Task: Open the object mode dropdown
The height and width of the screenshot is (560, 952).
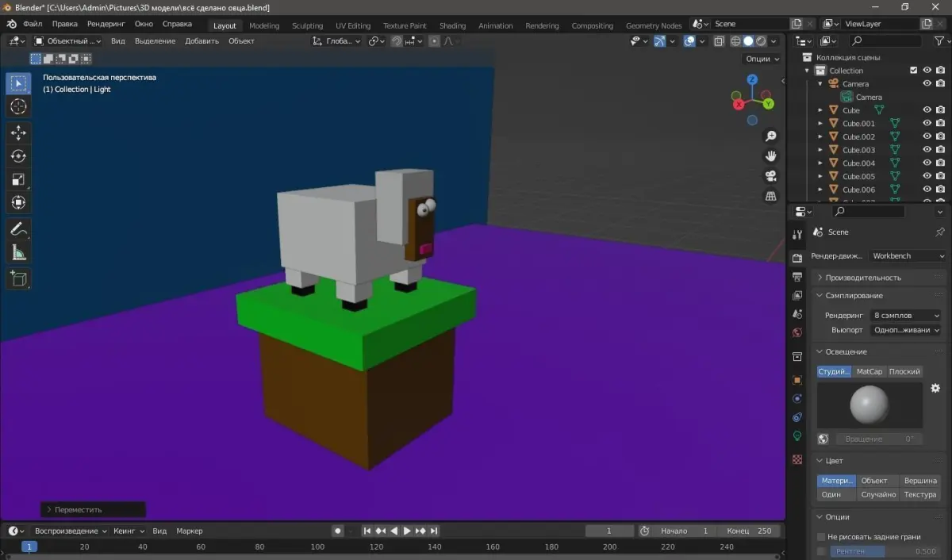Action: (x=67, y=41)
